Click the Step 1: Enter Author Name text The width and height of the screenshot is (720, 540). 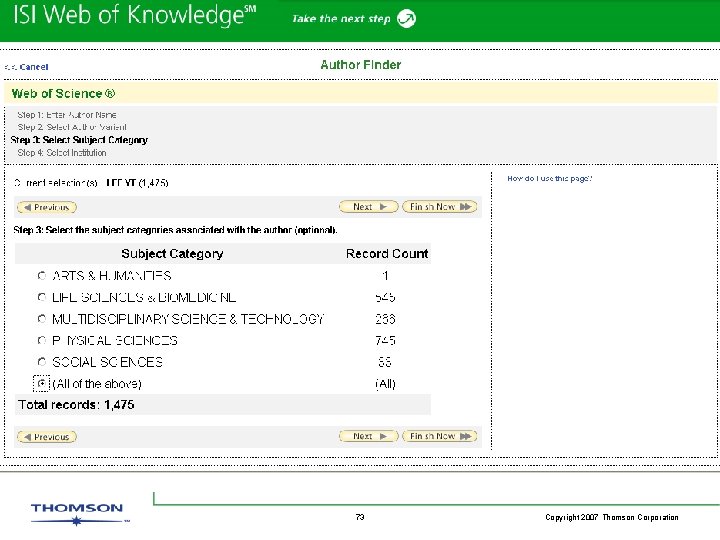[x=67, y=115]
